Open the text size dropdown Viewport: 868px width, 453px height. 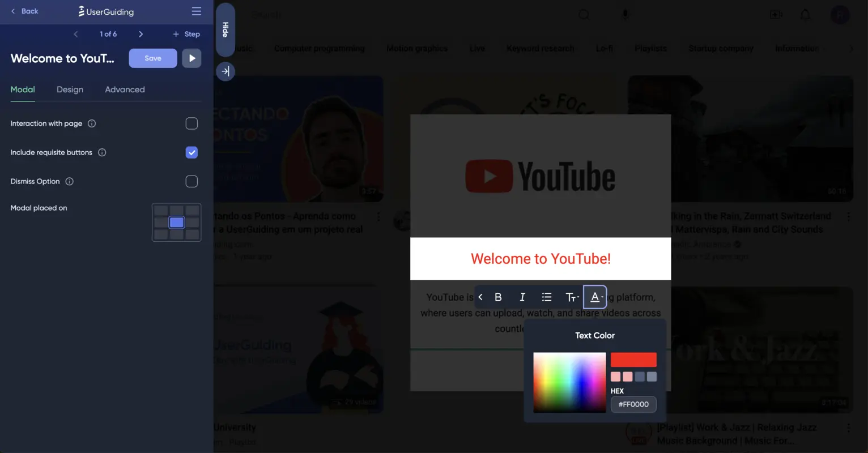(572, 297)
